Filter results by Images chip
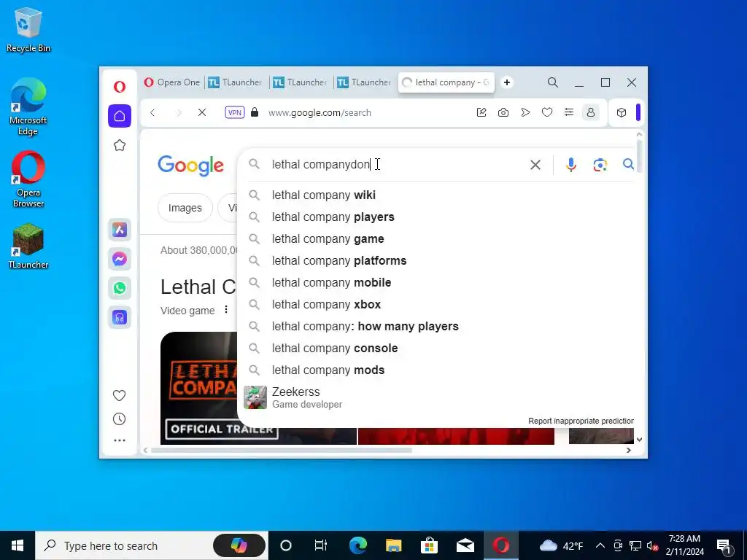 [185, 208]
